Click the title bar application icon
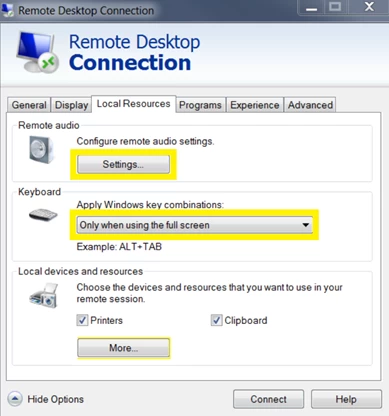This screenshot has width=389, height=416. [8, 10]
